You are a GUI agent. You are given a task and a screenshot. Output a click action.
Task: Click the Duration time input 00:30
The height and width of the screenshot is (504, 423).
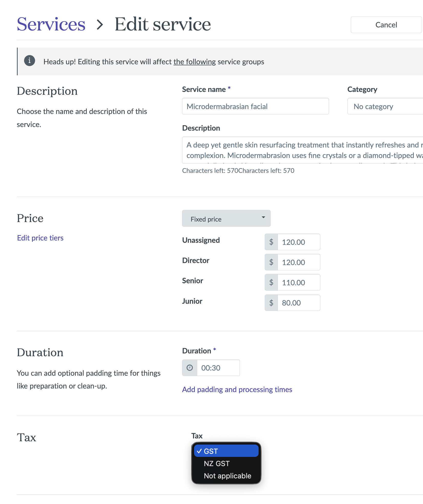point(218,368)
